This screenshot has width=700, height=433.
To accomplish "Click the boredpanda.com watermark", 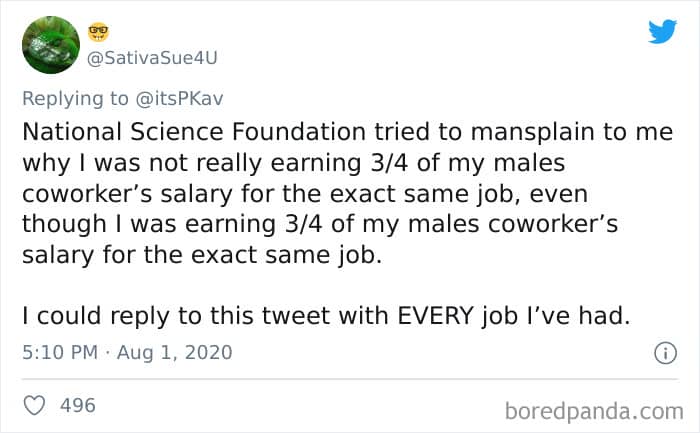I will pos(595,409).
